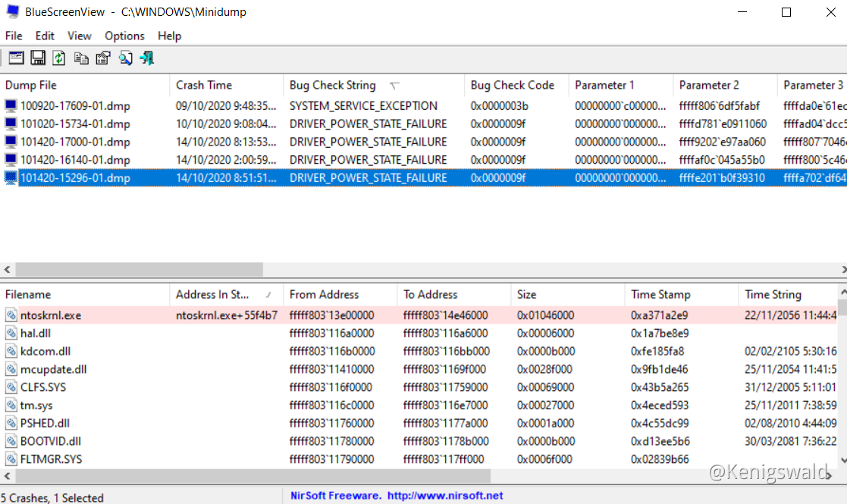Viewport: 847px width, 504px height.
Task: Open the Advanced Options toolbar icon
Action: pyautogui.click(x=16, y=58)
